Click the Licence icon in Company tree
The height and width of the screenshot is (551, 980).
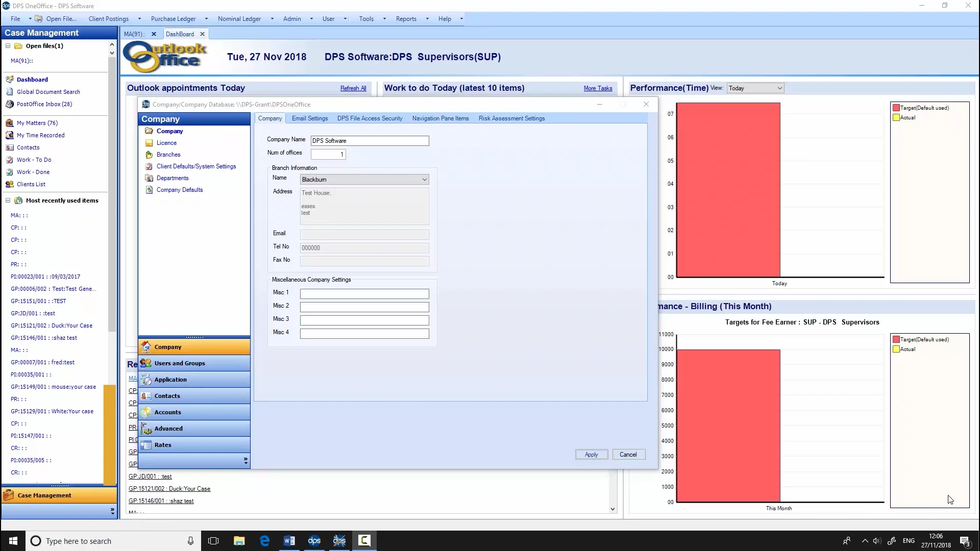(x=149, y=143)
